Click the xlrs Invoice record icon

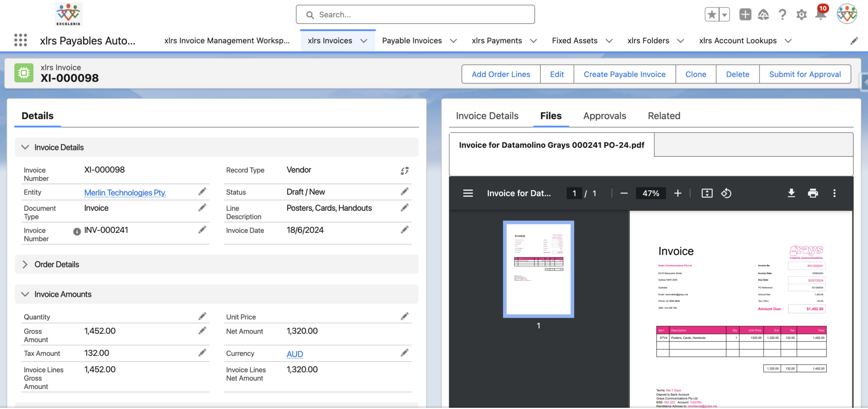24,73
